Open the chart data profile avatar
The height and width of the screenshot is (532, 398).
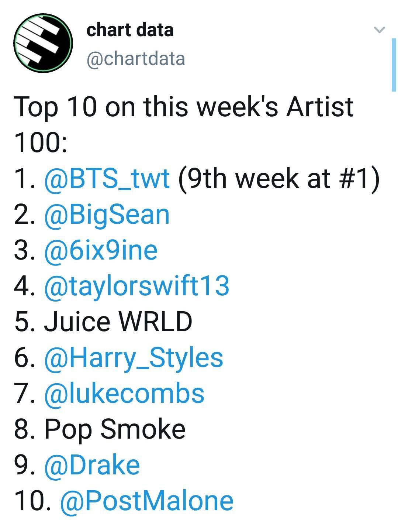(x=43, y=43)
